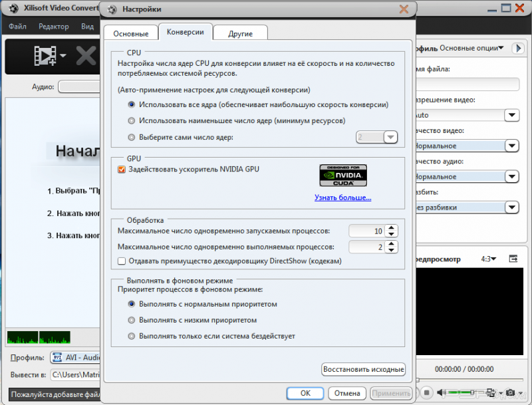532x405 pixels.
Task: Click the Add Video File toolbar icon
Action: click(45, 55)
